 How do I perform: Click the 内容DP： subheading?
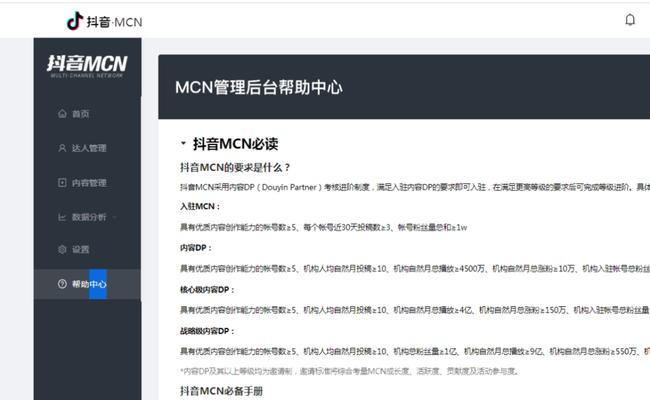tap(196, 247)
